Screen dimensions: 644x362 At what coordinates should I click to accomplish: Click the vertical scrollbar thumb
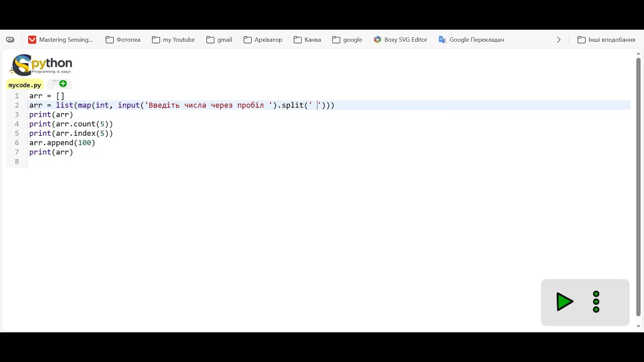point(638,187)
